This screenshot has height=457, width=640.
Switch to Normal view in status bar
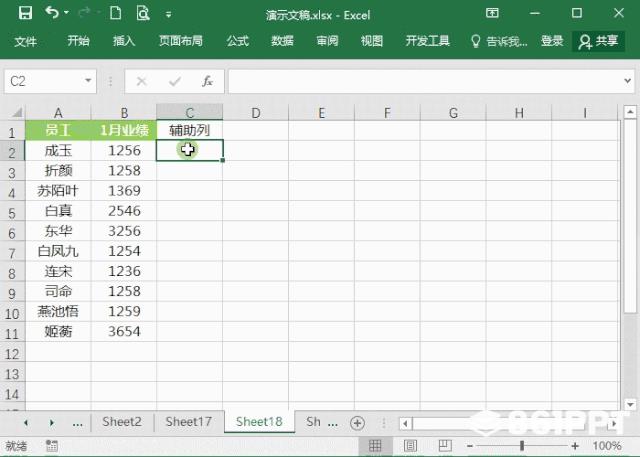click(x=377, y=446)
